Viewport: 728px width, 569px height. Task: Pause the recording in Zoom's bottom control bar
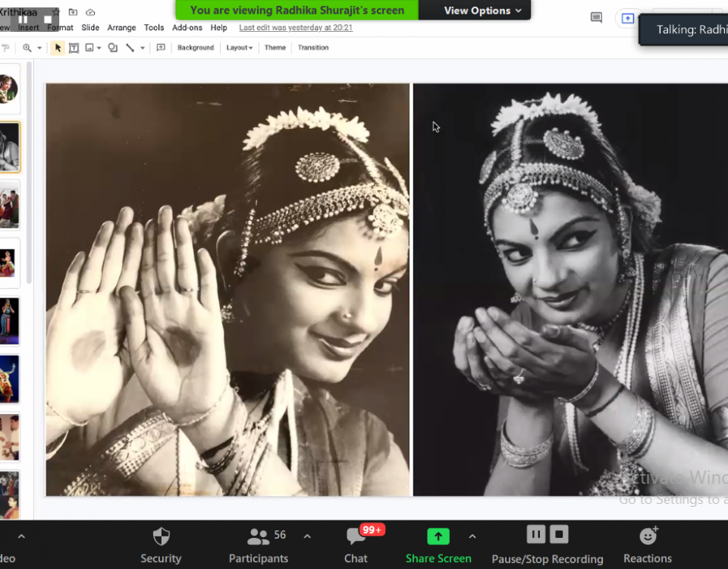coord(536,535)
